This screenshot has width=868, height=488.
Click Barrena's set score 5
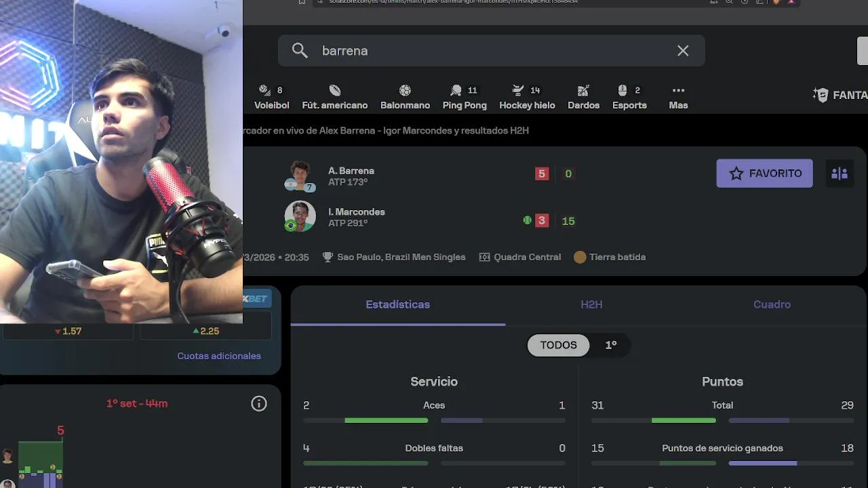click(541, 174)
